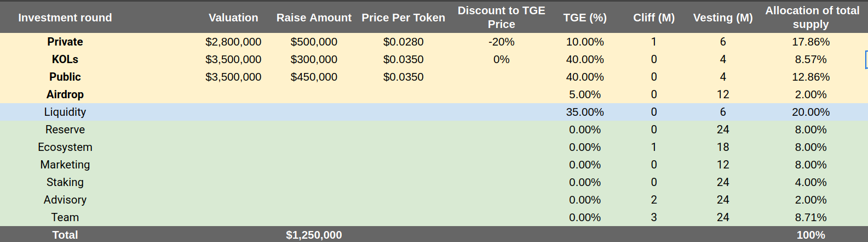Select the Total allocation 100% cell

click(811, 235)
